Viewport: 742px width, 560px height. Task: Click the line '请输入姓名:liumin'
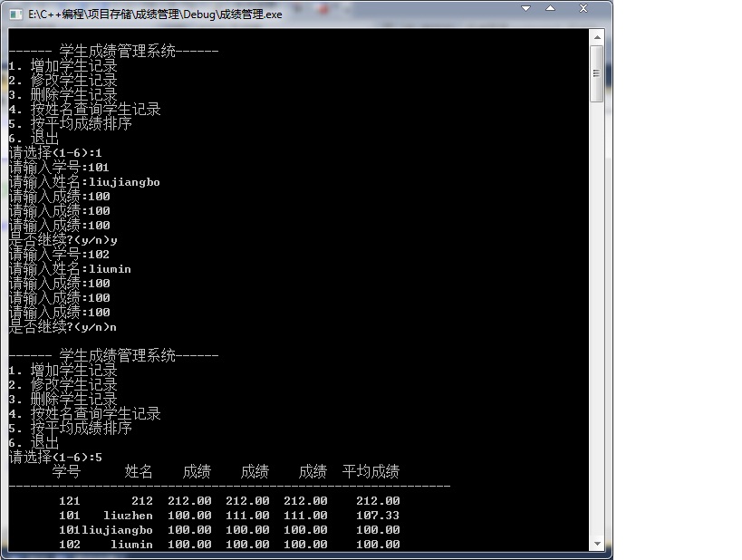pos(70,269)
